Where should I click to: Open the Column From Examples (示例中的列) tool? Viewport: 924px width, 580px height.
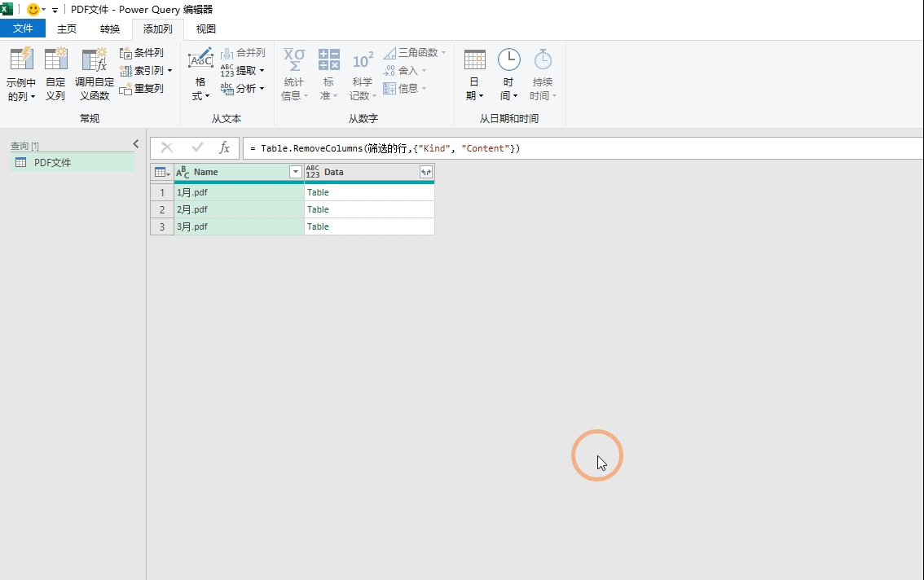pos(21,74)
